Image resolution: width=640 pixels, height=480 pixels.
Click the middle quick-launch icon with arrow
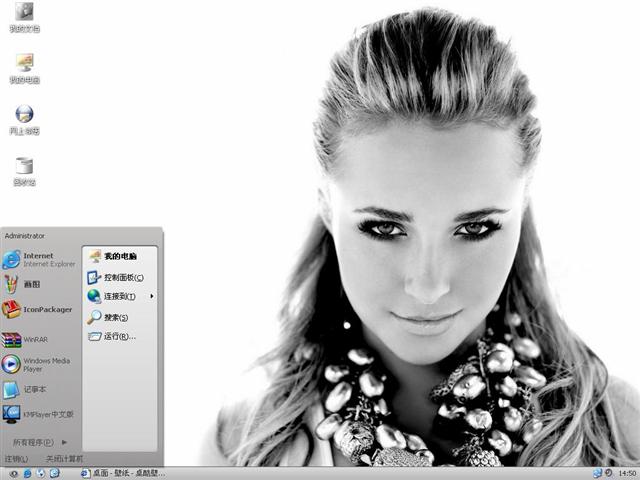tap(41, 473)
